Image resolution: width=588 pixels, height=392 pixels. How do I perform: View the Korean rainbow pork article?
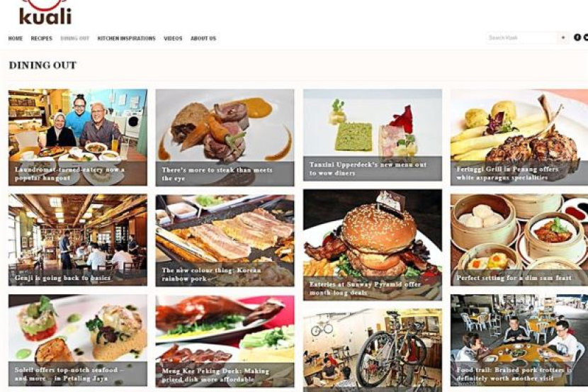225,240
